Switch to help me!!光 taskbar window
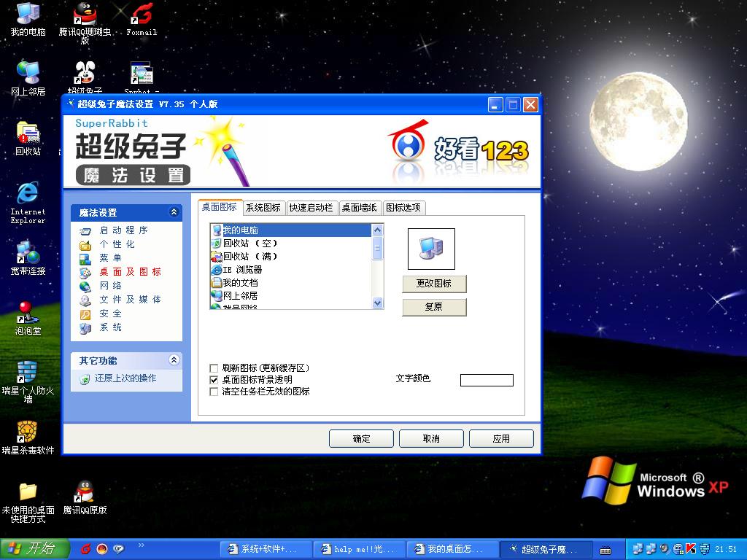 (x=359, y=549)
